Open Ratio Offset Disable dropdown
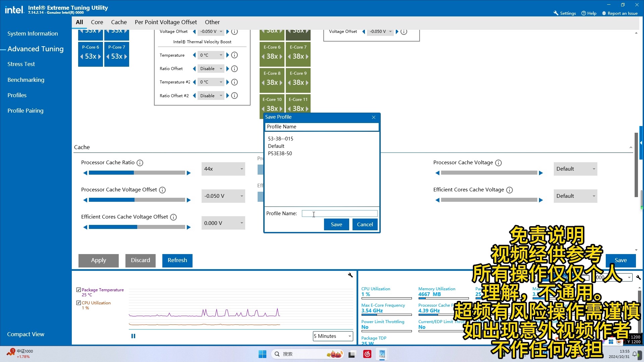 coord(211,69)
